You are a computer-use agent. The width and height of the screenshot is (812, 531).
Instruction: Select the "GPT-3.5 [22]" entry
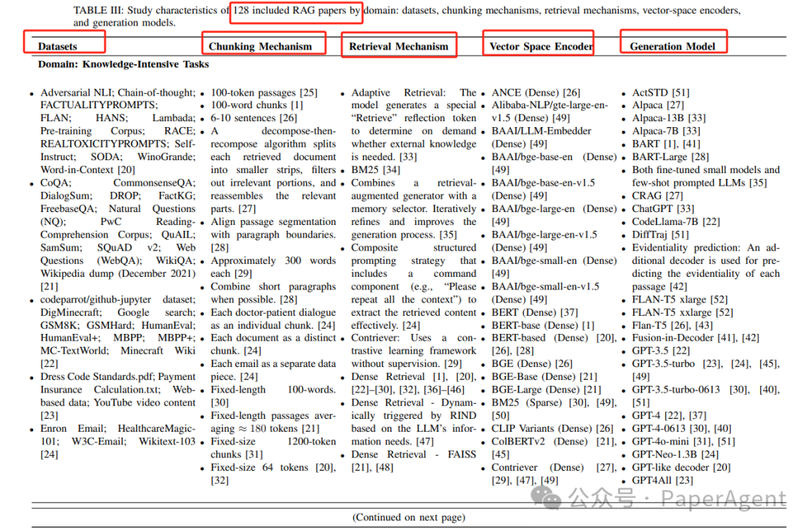coord(661,350)
